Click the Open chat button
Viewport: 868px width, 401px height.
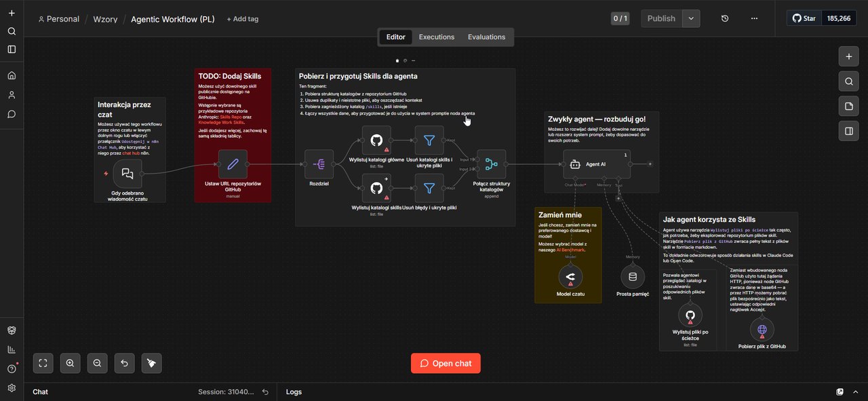(x=446, y=363)
